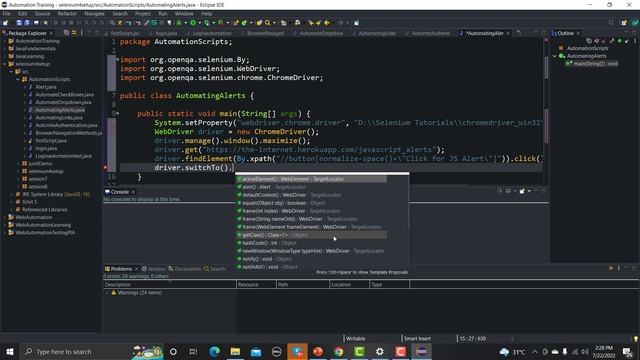Image resolution: width=640 pixels, height=360 pixels.
Task: Expand the Warnings (24 items) row
Action: [107, 293]
